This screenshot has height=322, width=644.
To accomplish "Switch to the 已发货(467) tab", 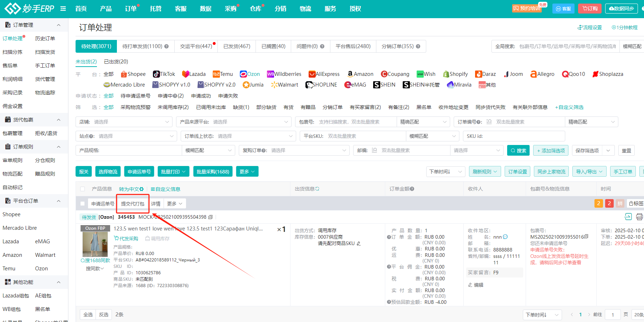I will click(x=237, y=46).
